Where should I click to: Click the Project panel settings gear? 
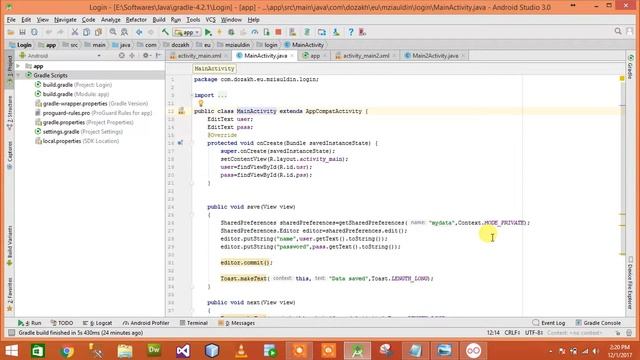click(x=146, y=56)
